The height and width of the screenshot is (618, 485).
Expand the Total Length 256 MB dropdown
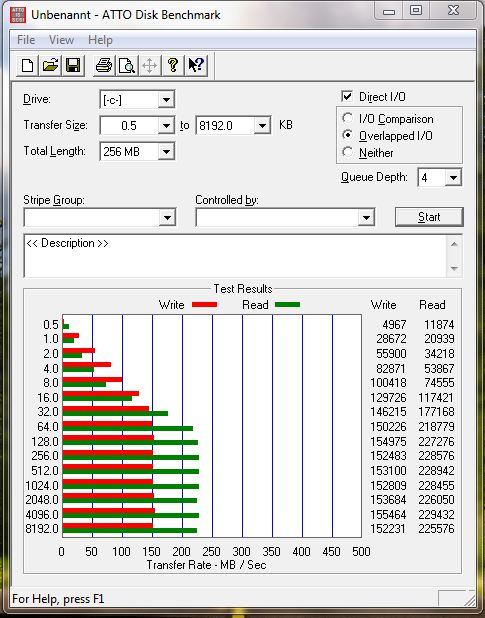pos(166,151)
